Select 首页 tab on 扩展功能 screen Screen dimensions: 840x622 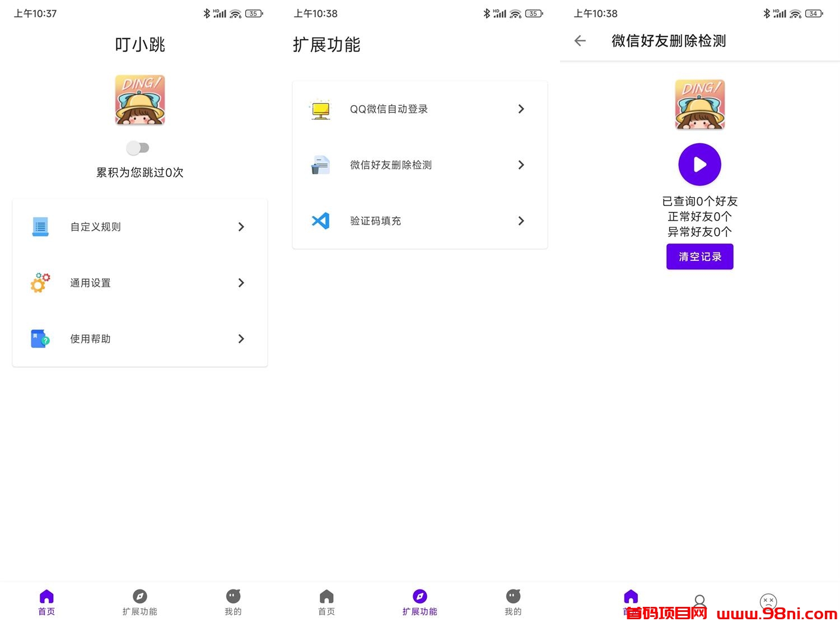[326, 602]
